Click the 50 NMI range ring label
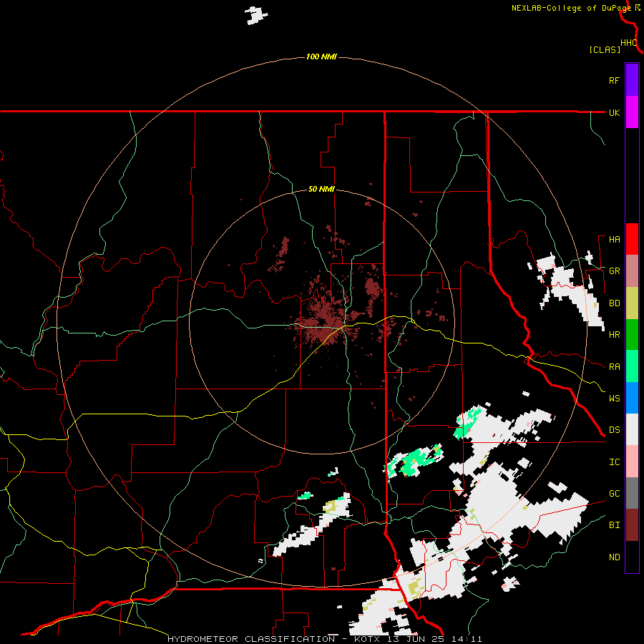 click(321, 190)
